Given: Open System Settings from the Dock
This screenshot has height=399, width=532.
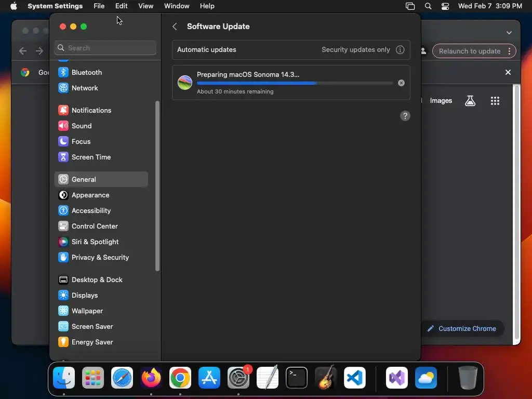Looking at the screenshot, I should [x=238, y=378].
